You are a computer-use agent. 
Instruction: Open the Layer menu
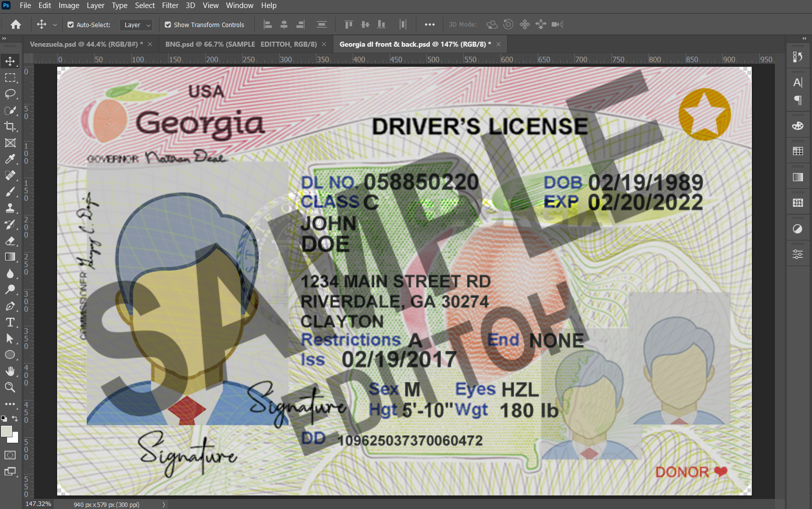point(95,6)
